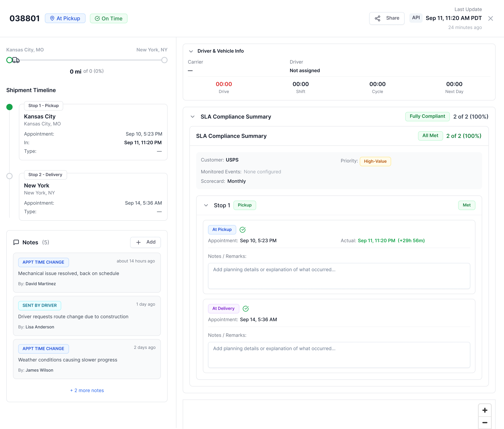The width and height of the screenshot is (504, 429).
Task: Click the Met badge for Stop 1
Action: click(x=466, y=205)
